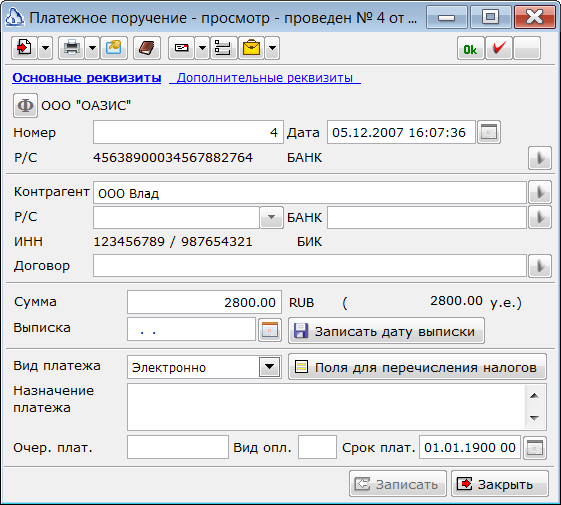This screenshot has width=561, height=505.
Task: Click the structure tree toolbar icon
Action: pos(223,48)
